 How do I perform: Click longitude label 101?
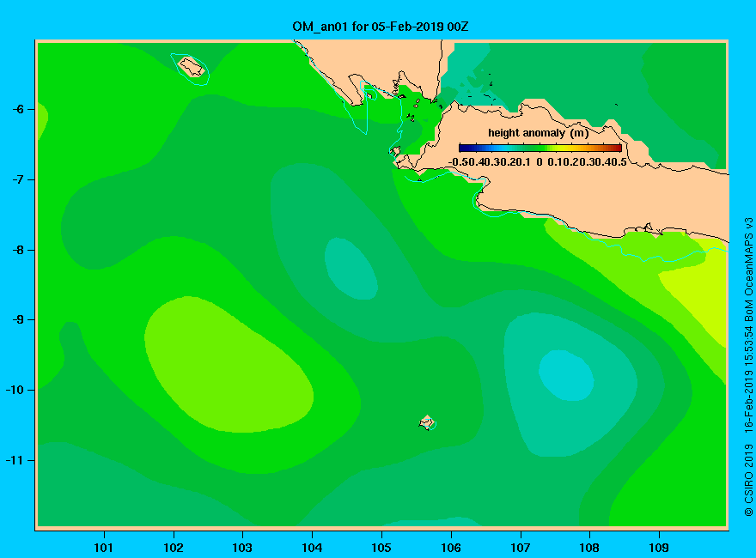104,548
